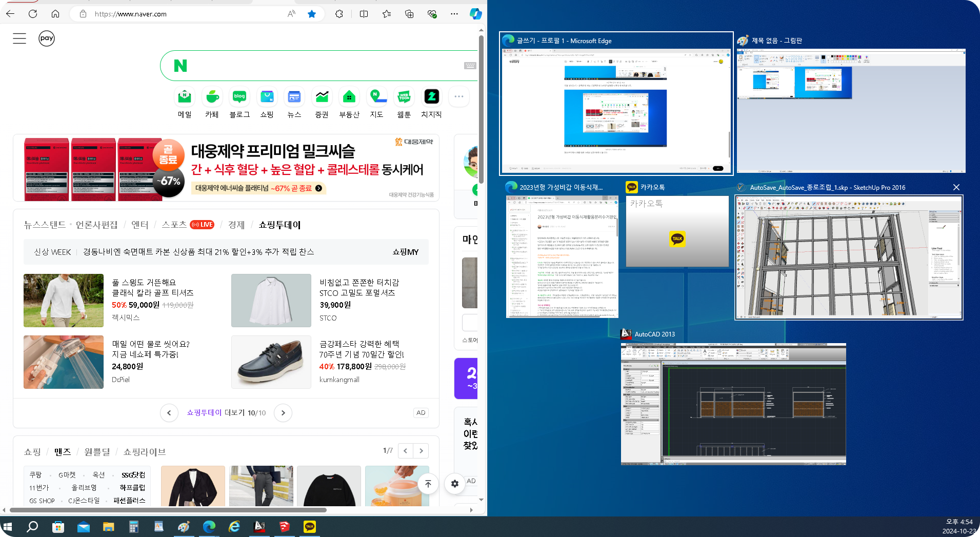Open 쇼핑MY link
This screenshot has width=980, height=537.
(x=406, y=252)
